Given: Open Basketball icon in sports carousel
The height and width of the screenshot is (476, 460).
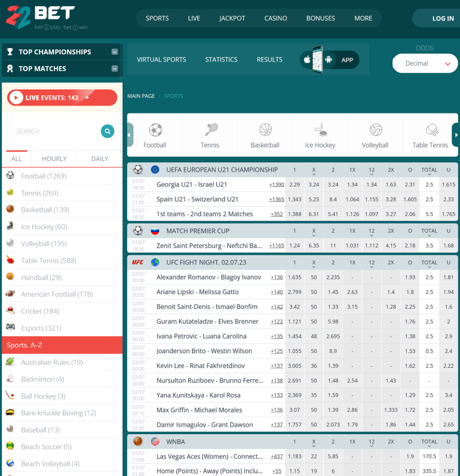Looking at the screenshot, I should click(x=265, y=130).
